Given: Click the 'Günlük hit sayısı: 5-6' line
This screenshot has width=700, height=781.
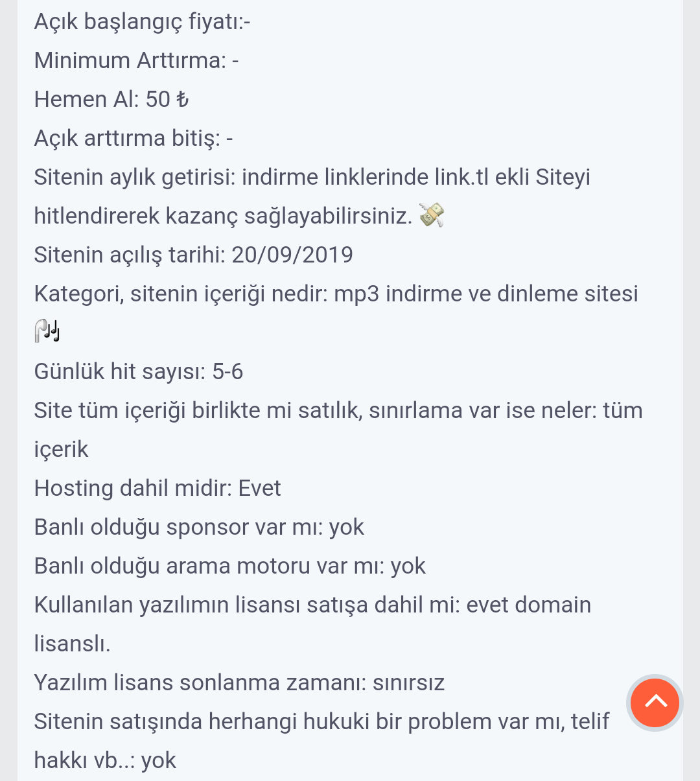Looking at the screenshot, I should coord(139,371).
